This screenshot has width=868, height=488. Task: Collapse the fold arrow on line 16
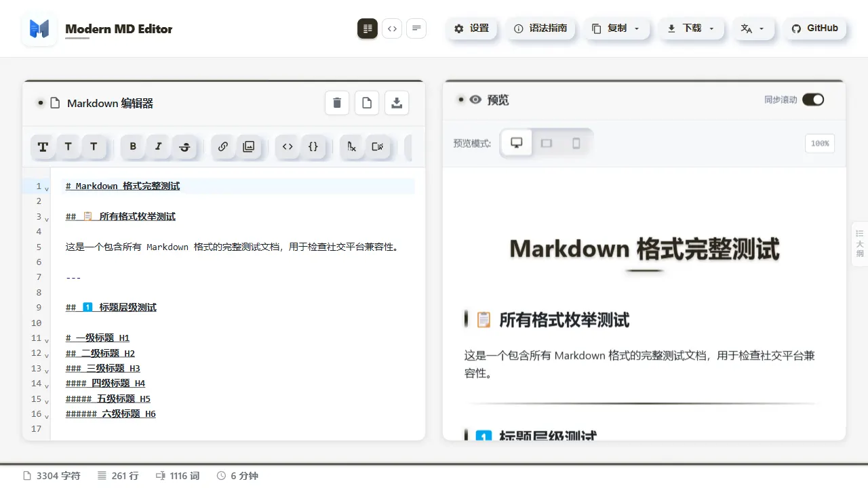pos(47,415)
